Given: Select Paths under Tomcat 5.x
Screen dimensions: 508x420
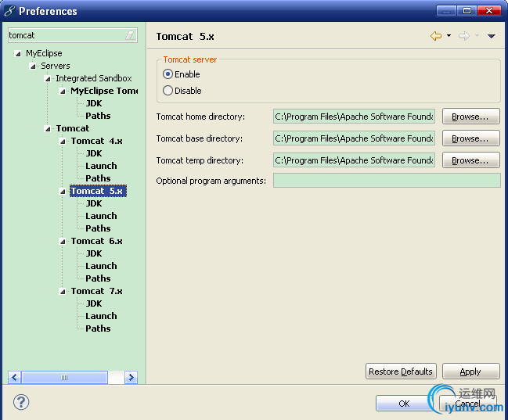Looking at the screenshot, I should 98,228.
